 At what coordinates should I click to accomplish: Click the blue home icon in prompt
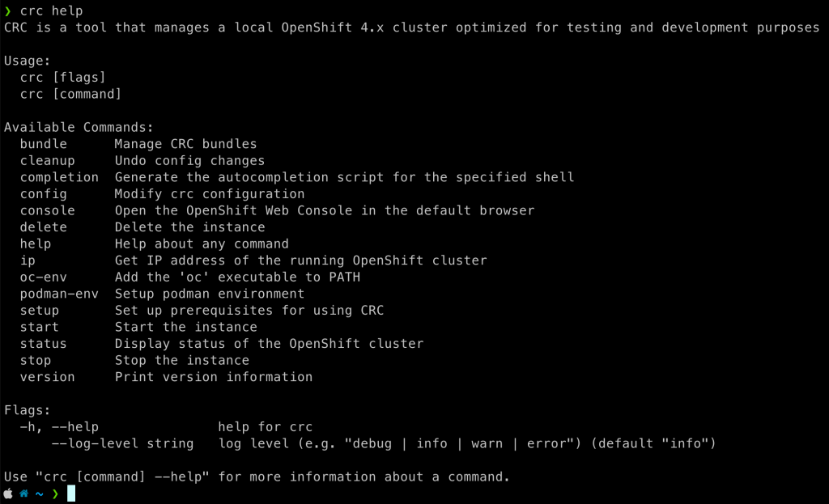pos(23,494)
